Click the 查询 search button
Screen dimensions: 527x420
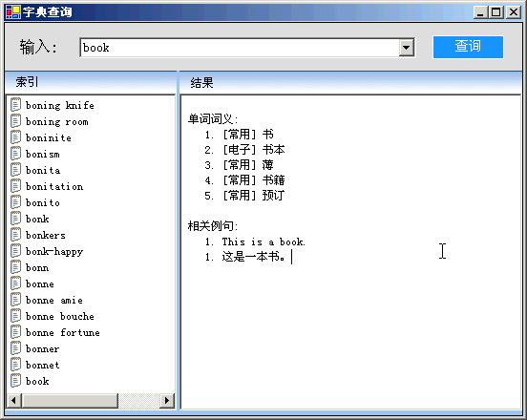pos(468,47)
